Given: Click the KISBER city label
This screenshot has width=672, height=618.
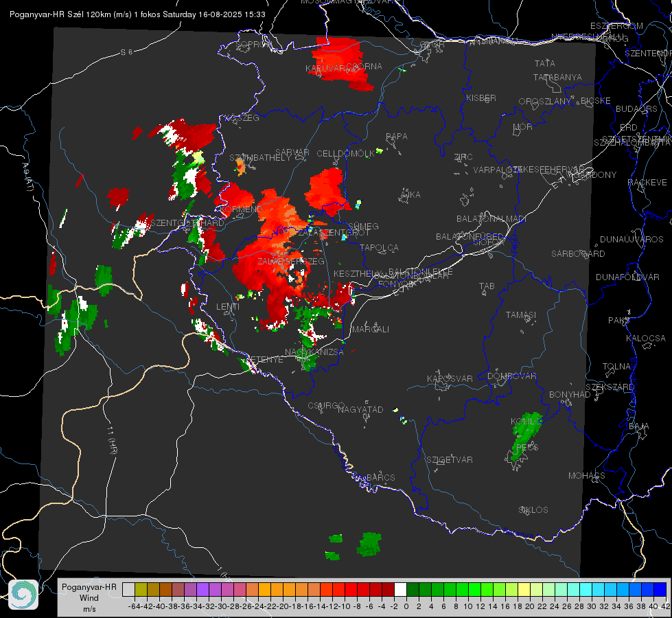Looking at the screenshot, I should point(481,98).
